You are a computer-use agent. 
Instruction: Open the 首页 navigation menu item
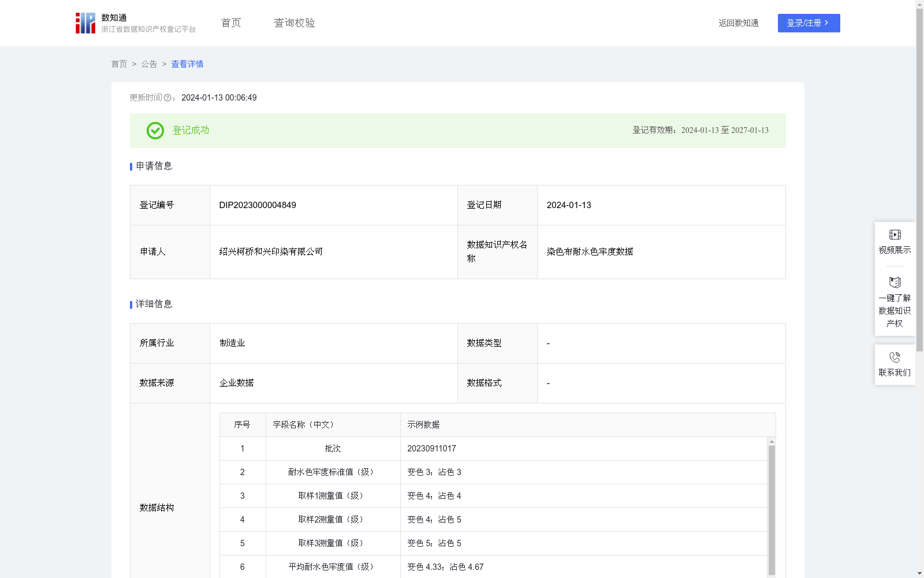pos(231,23)
